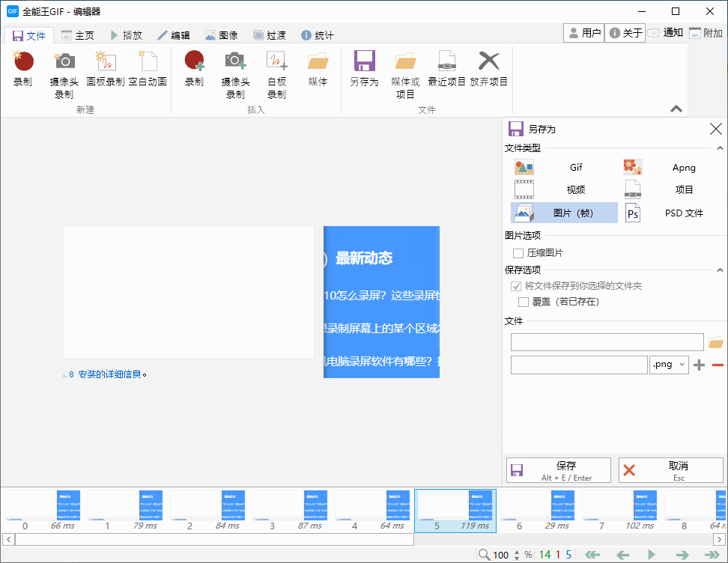
Task: Open 关于 about button
Action: [625, 33]
